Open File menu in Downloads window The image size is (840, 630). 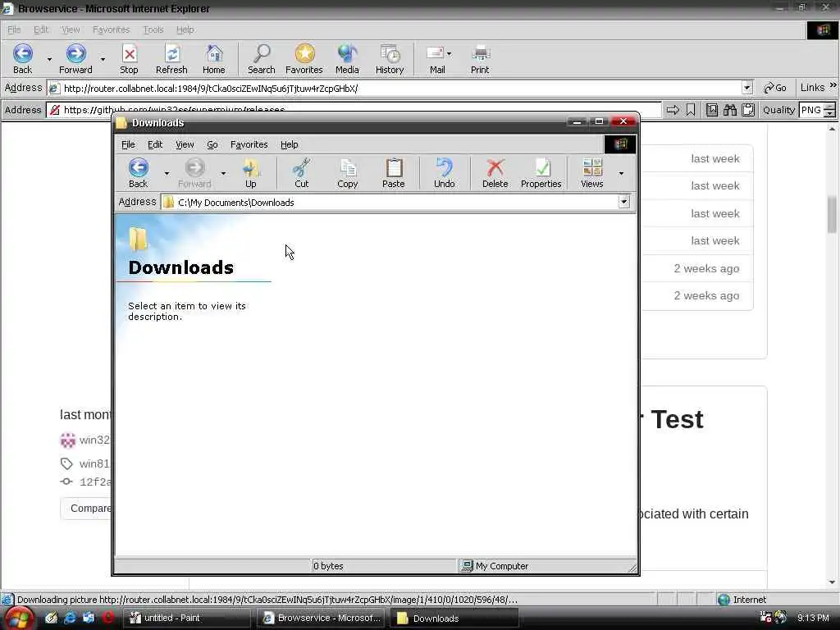tap(128, 144)
